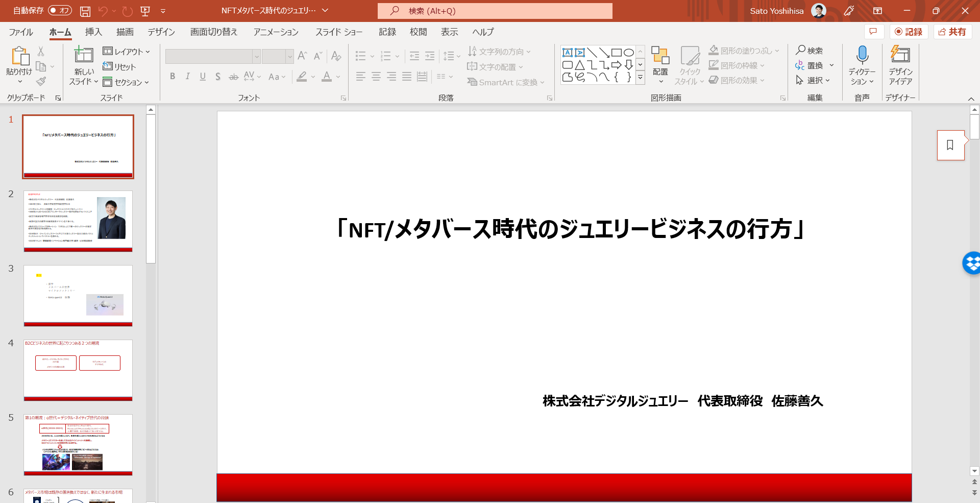Decrease font size with smaller A icon
The image size is (980, 503).
pos(318,56)
